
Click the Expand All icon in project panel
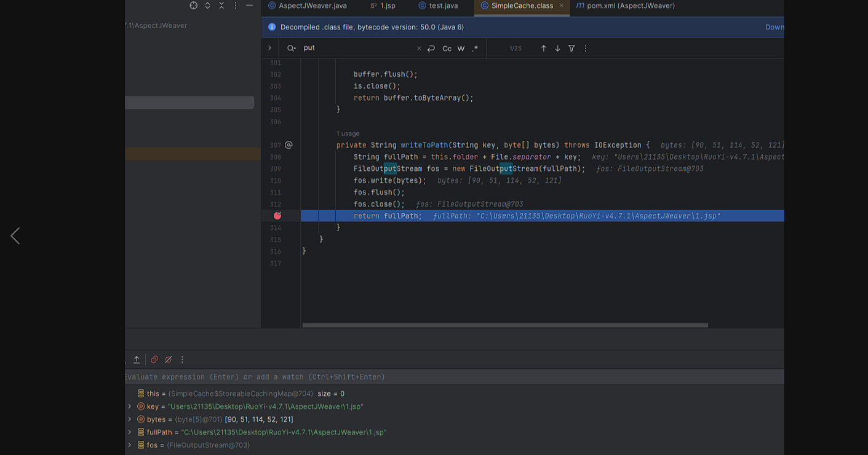click(x=207, y=6)
